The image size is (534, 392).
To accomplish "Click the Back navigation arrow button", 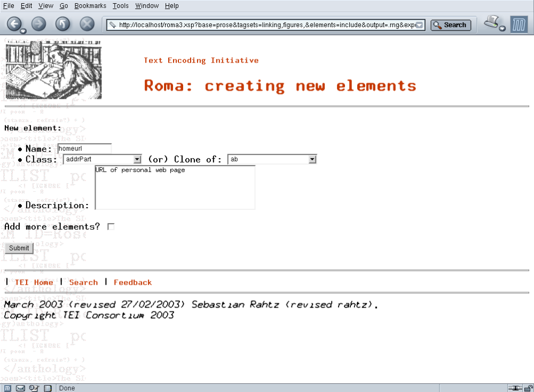I will (14, 24).
